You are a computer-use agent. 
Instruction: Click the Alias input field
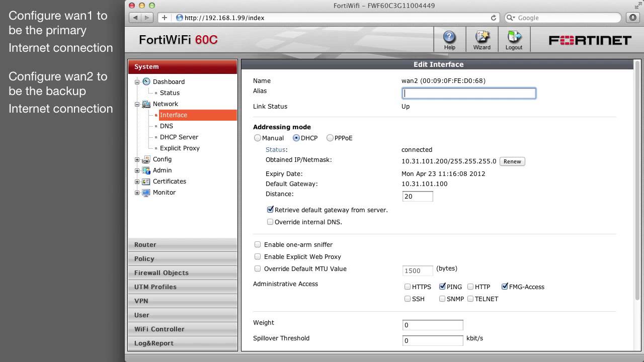click(469, 93)
